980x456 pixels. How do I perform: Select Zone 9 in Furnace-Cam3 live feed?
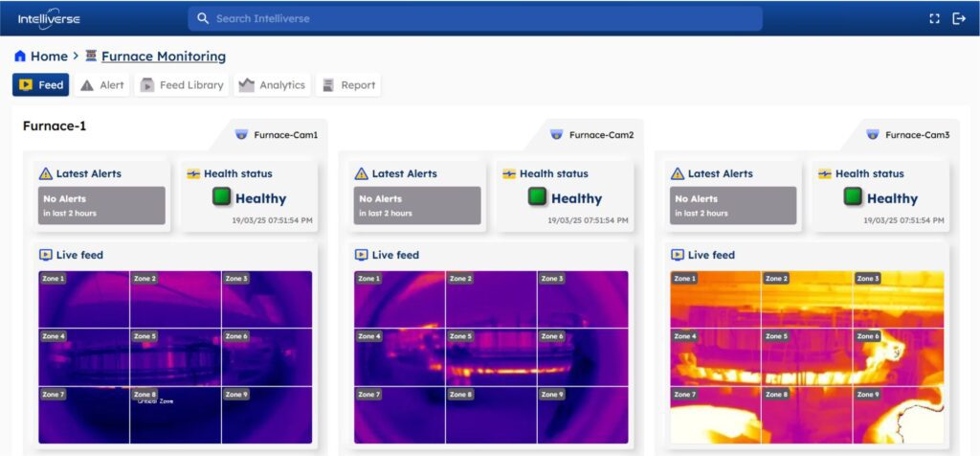pyautogui.click(x=898, y=415)
